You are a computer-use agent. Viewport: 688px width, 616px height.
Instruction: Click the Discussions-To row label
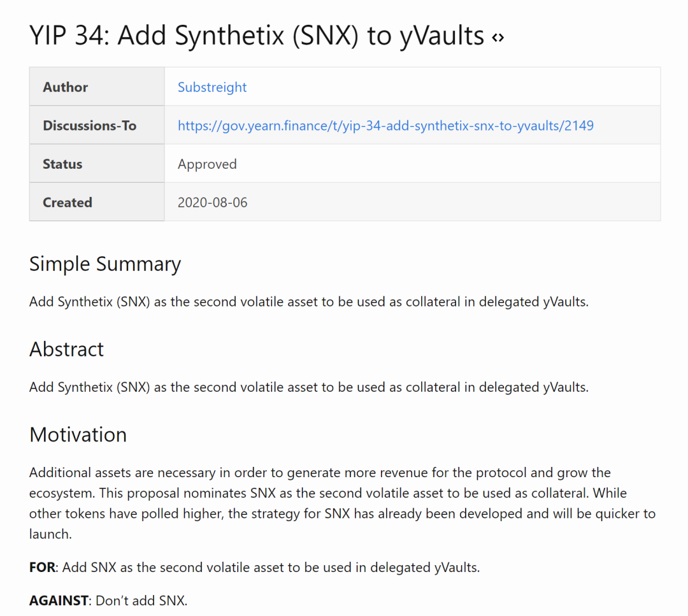(x=90, y=125)
